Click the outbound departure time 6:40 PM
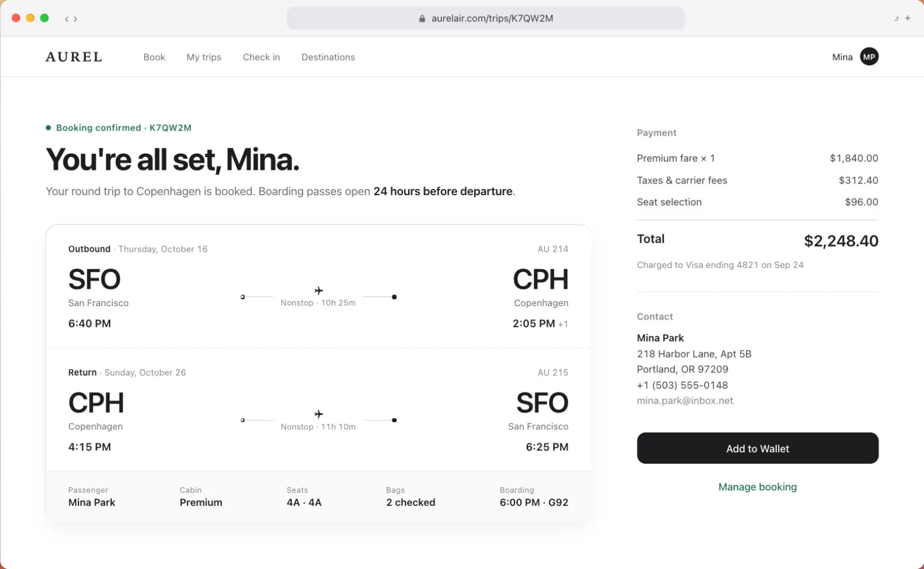The image size is (924, 569). click(90, 323)
